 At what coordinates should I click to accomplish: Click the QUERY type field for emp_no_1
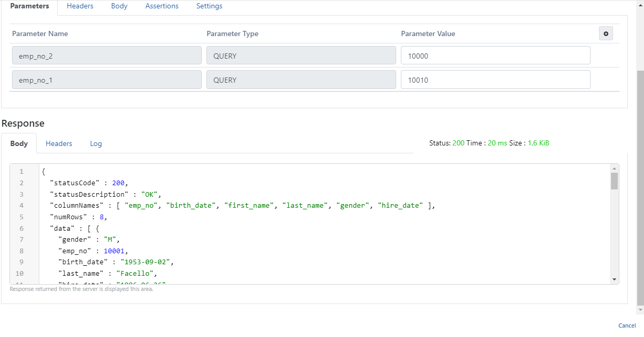point(301,80)
